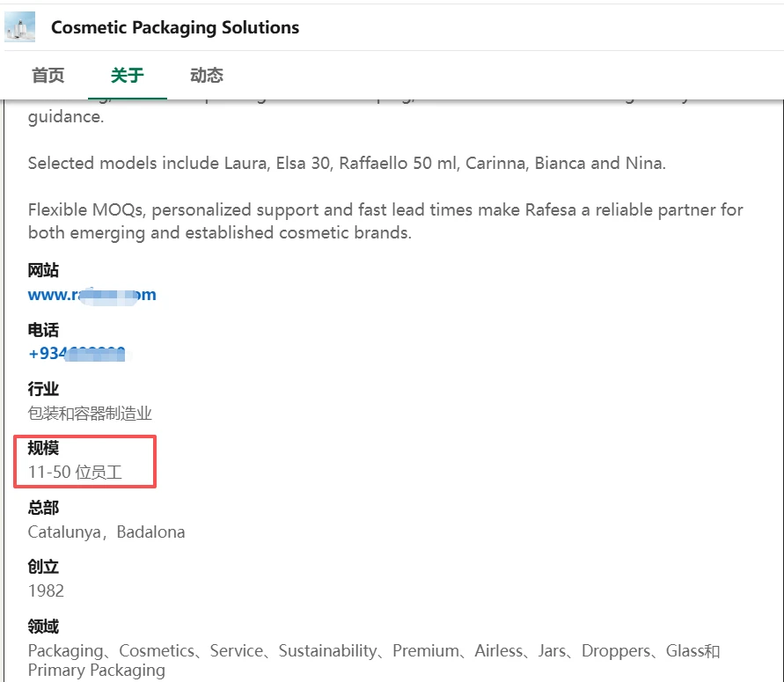Screen dimensions: 784x682
Task: Select the 关于 tab
Action: point(127,76)
